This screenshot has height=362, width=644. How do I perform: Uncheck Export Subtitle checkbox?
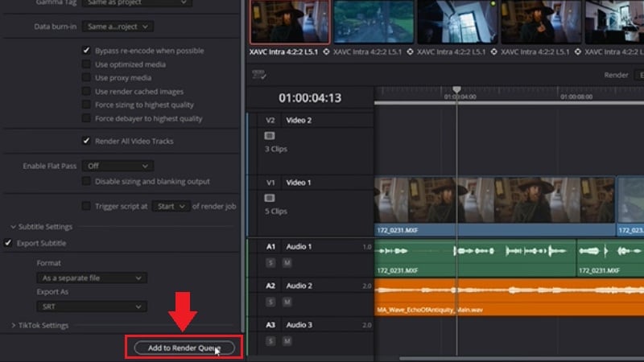8,243
